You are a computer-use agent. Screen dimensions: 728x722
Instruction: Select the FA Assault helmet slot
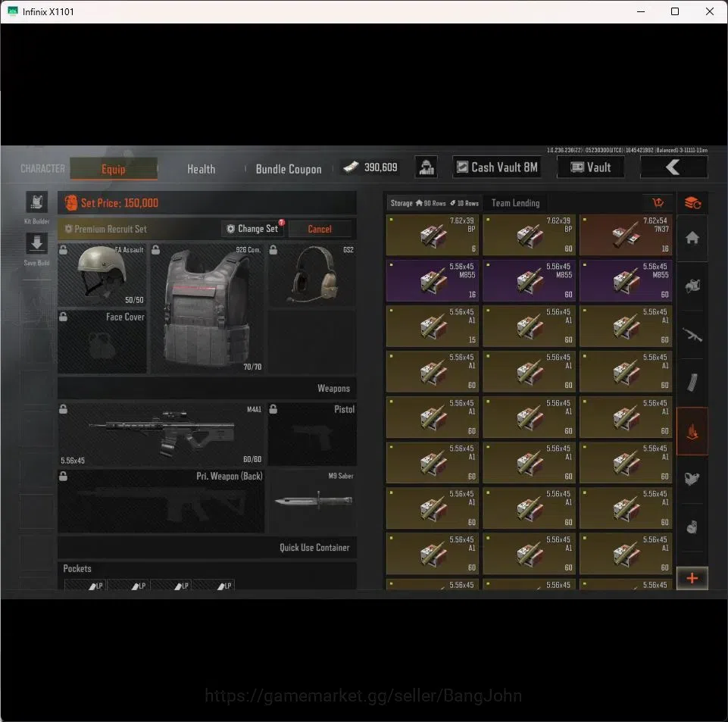[102, 274]
